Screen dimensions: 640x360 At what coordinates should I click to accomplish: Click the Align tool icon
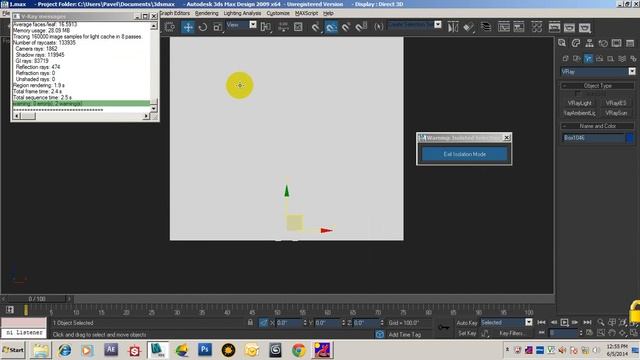click(x=469, y=27)
